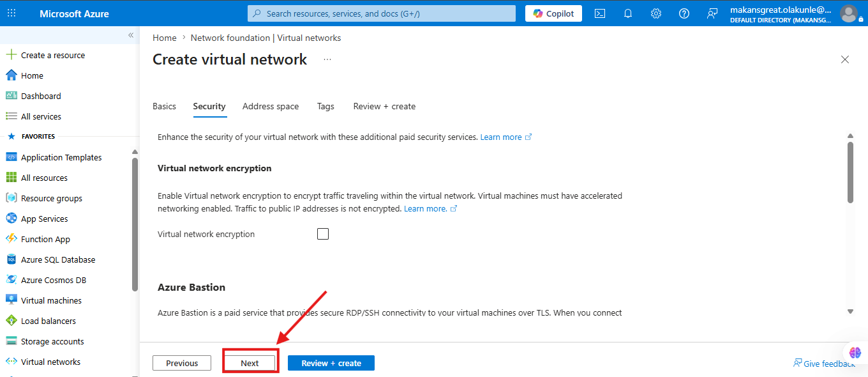Image resolution: width=868 pixels, height=377 pixels.
Task: Focus the search resources input field
Action: pyautogui.click(x=382, y=13)
